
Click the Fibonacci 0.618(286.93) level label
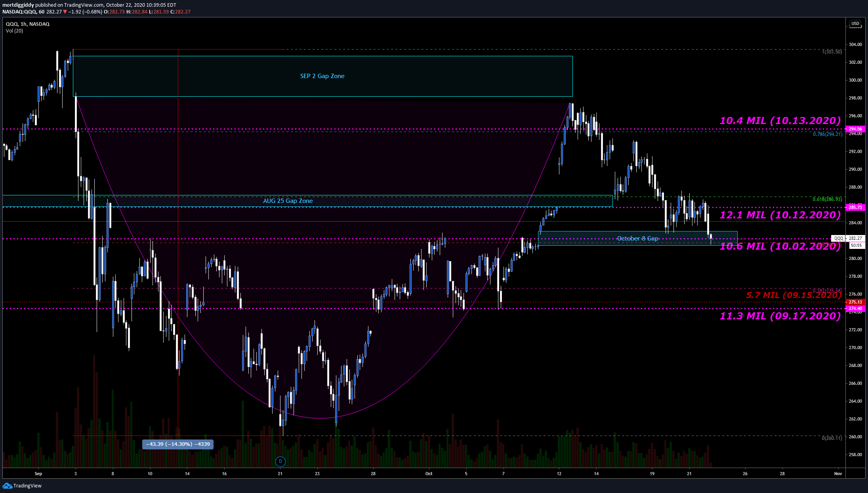tap(827, 199)
